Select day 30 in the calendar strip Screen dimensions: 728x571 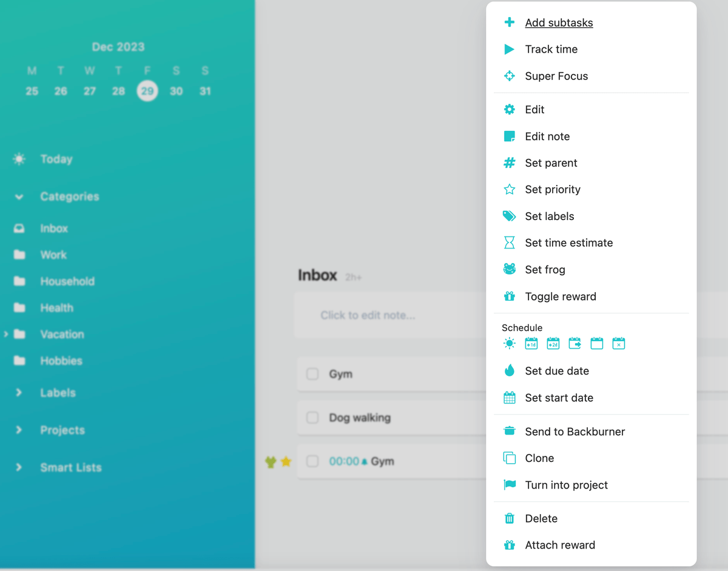(176, 91)
